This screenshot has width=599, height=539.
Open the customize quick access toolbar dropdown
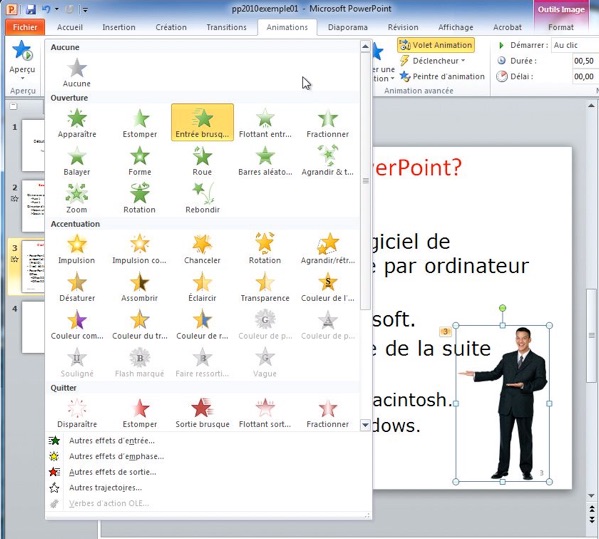point(85,10)
